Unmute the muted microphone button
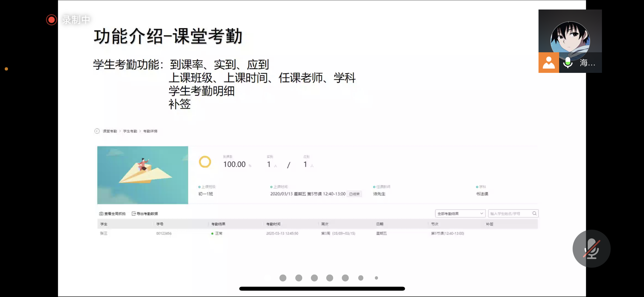The height and width of the screenshot is (297, 644). point(591,249)
